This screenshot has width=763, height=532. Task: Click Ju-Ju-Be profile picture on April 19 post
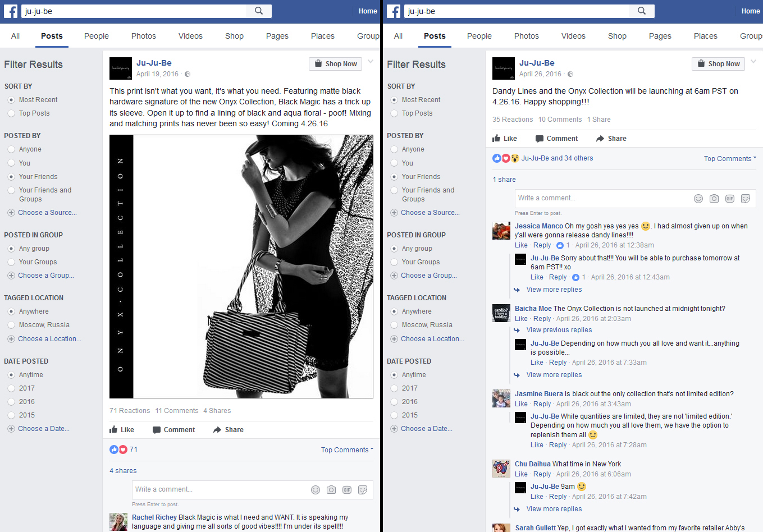click(x=121, y=68)
